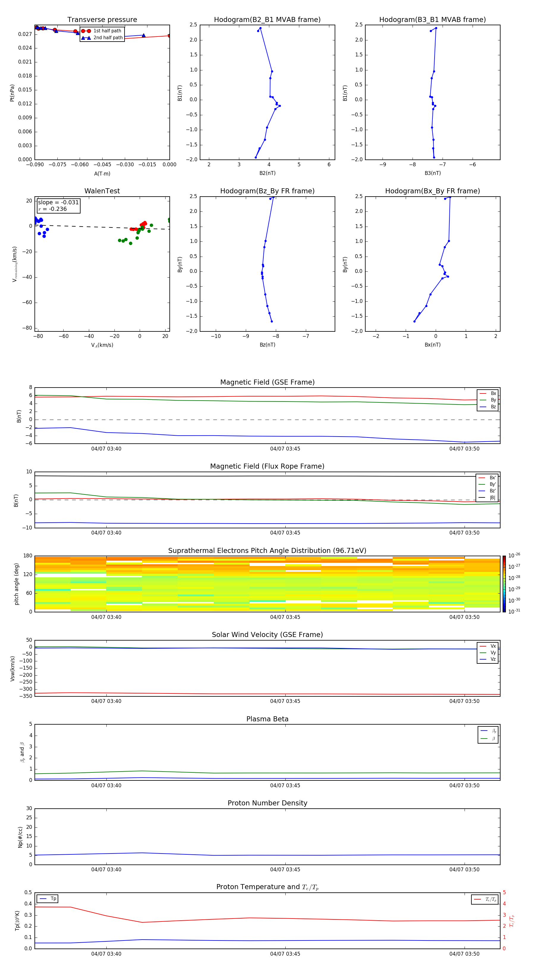Viewport: 535px width, 980px height.
Task: Click the 'Hodogram(B2_B1 MVAB frame)' title
Action: pyautogui.click(x=267, y=20)
